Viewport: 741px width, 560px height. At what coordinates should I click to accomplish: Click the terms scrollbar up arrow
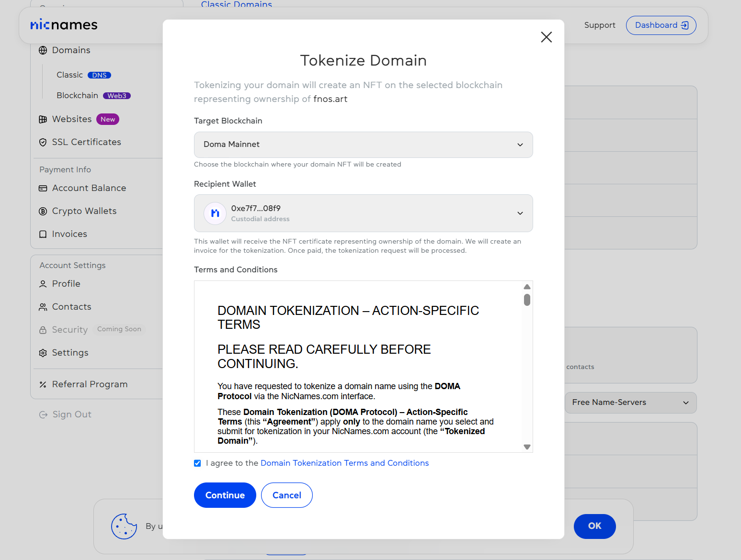(527, 287)
